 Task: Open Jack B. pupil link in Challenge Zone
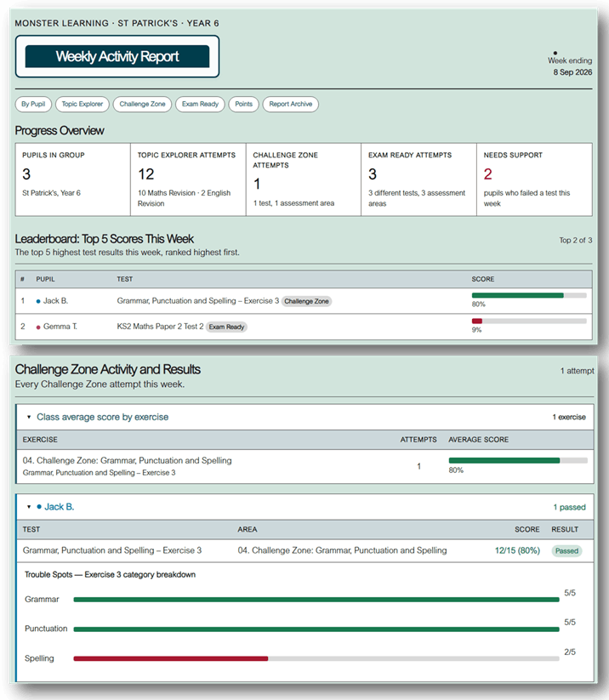(59, 507)
